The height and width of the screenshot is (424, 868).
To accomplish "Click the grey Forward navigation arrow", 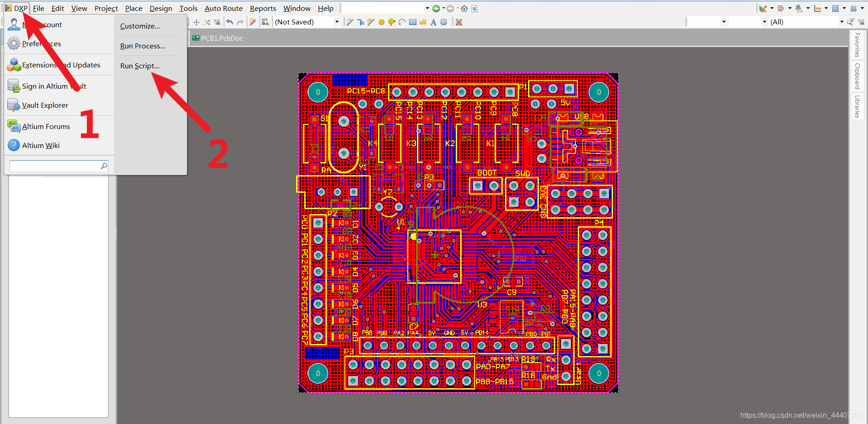I will tap(450, 8).
